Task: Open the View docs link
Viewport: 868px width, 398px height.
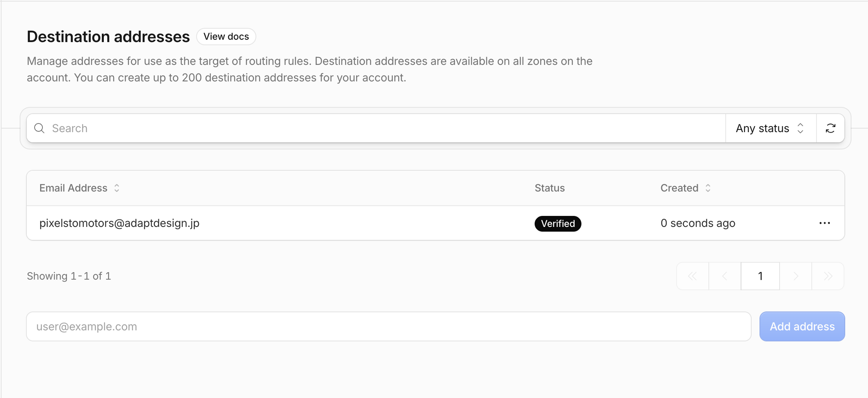Action: tap(226, 37)
